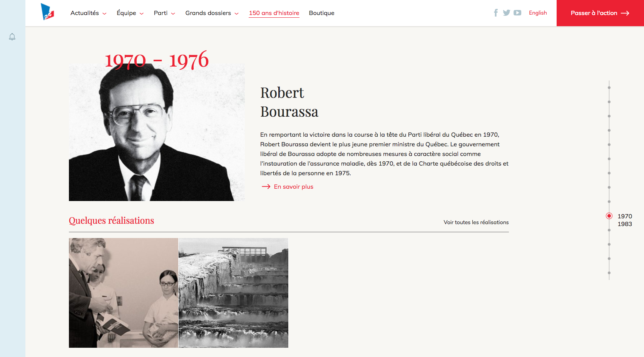
Task: Select the topmost timeline dot
Action: 609,88
